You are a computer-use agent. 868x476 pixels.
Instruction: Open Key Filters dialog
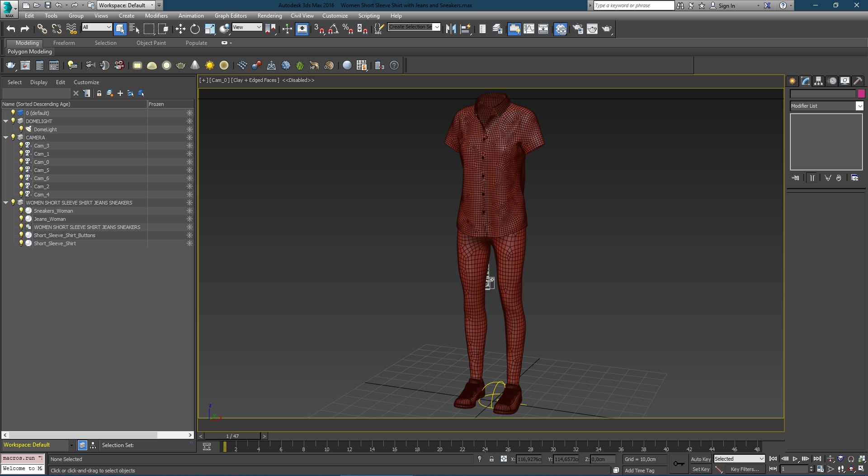point(745,469)
